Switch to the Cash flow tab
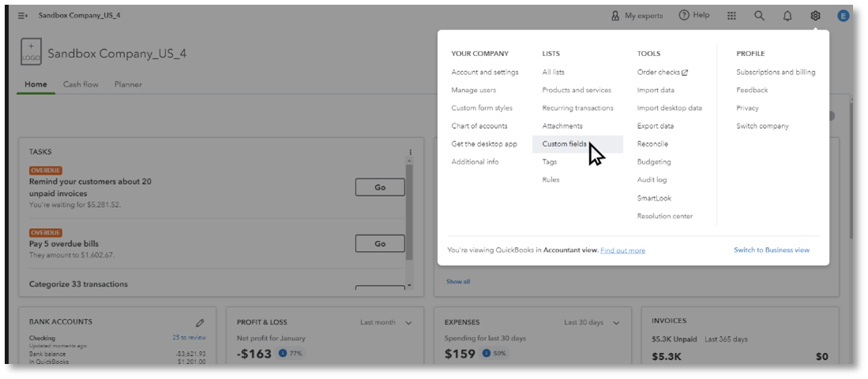This screenshot has height=379, width=868. (x=80, y=84)
